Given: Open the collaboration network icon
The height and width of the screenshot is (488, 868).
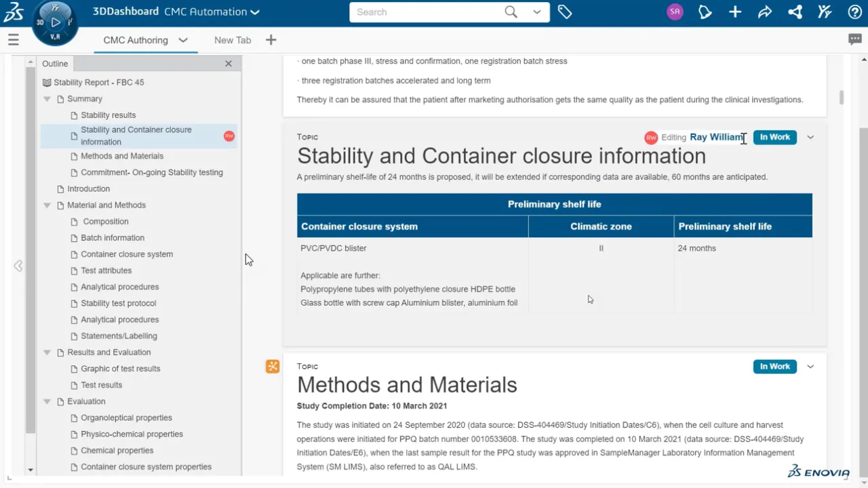Looking at the screenshot, I should click(x=795, y=12).
